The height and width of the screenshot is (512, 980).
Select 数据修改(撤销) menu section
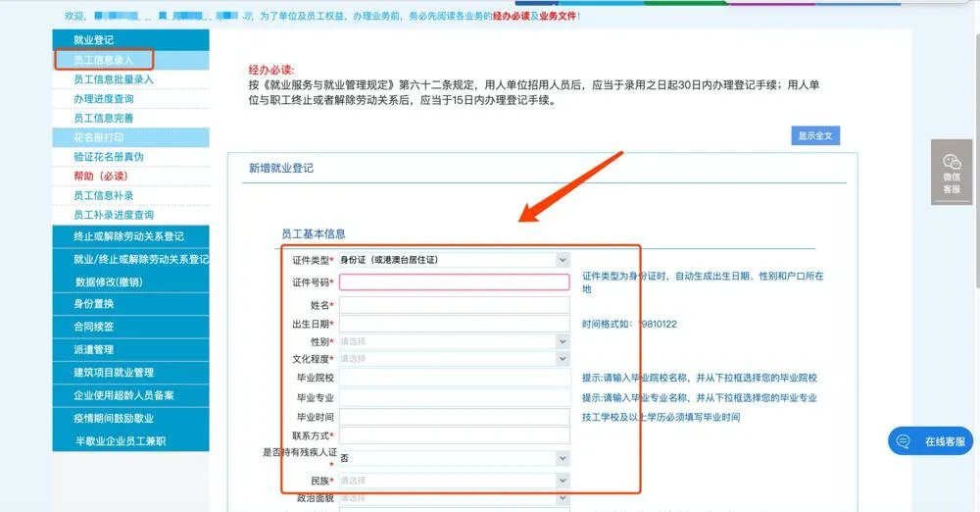[x=131, y=282]
